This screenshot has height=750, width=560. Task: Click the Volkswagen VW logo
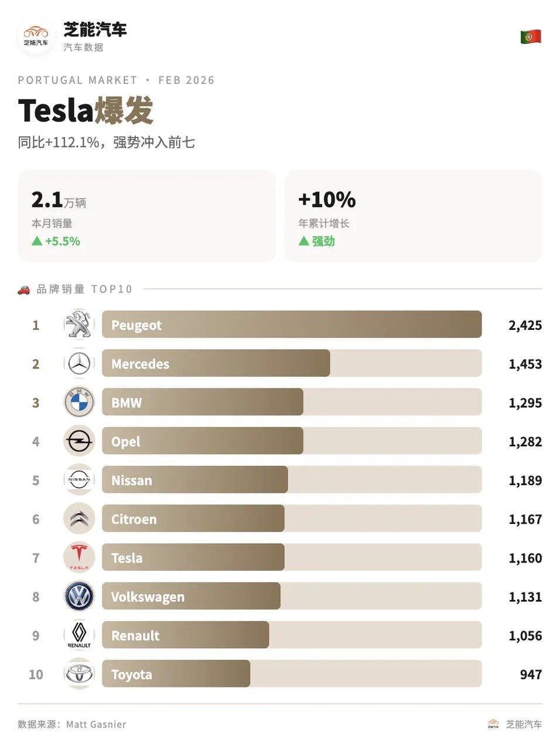point(79,596)
